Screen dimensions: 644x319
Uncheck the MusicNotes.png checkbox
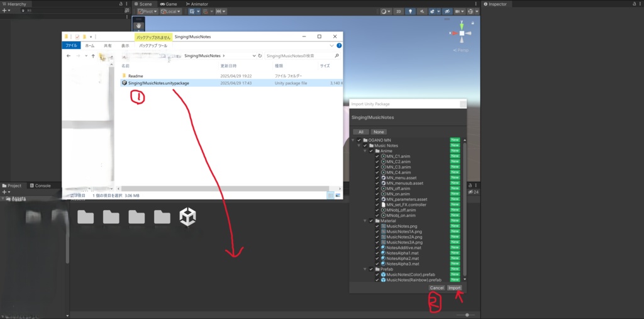tap(377, 226)
